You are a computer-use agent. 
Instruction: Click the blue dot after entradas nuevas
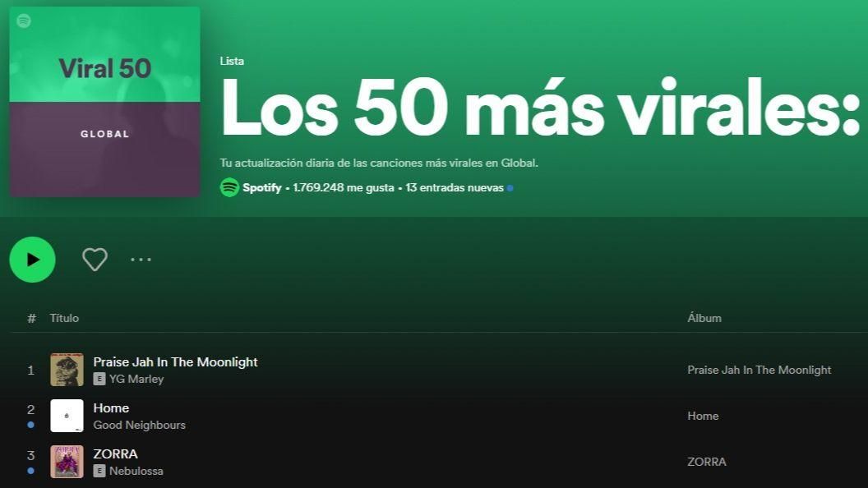(x=510, y=188)
